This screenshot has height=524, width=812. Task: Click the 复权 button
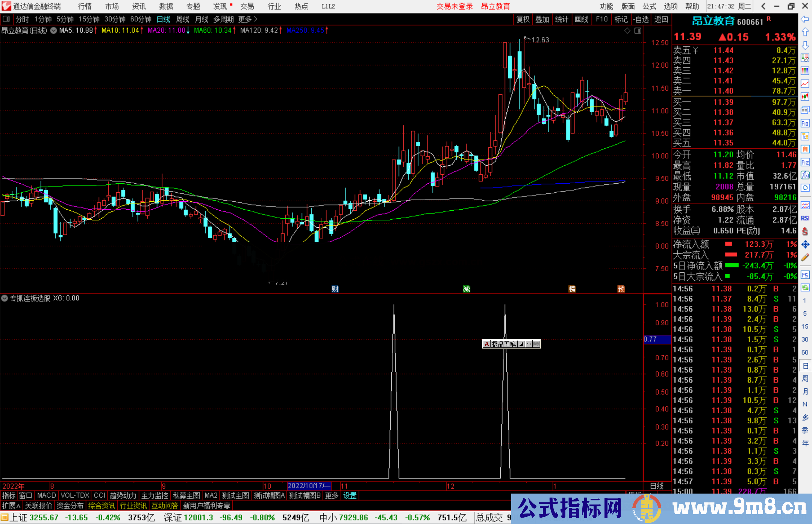pos(523,19)
